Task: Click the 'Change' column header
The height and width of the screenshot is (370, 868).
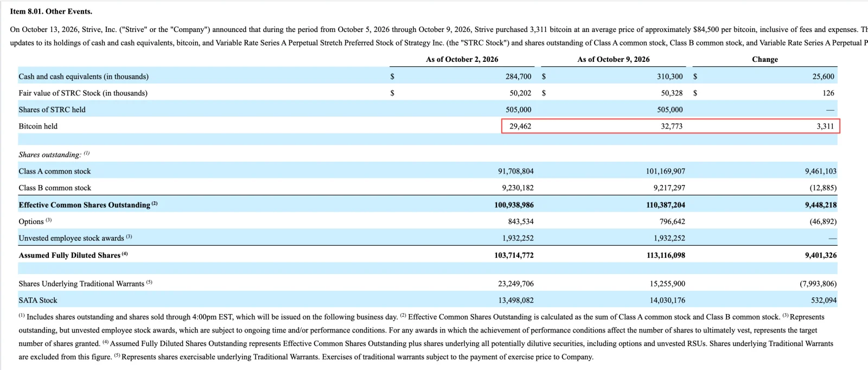Action: coord(765,59)
